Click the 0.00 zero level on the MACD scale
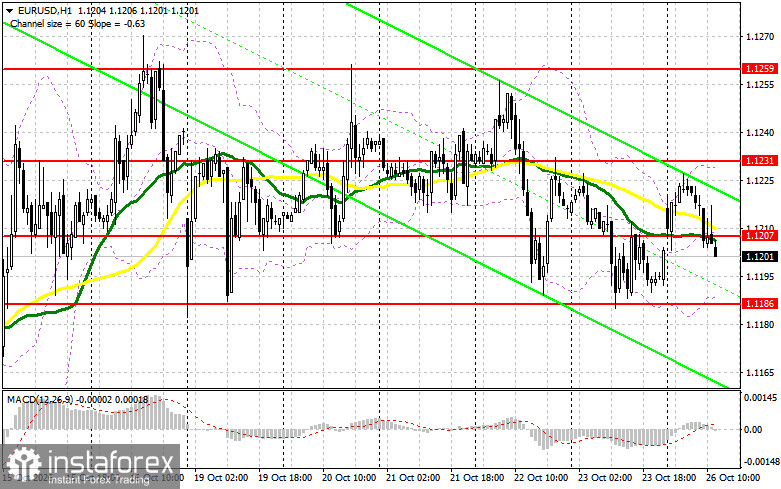The image size is (781, 489). (755, 430)
